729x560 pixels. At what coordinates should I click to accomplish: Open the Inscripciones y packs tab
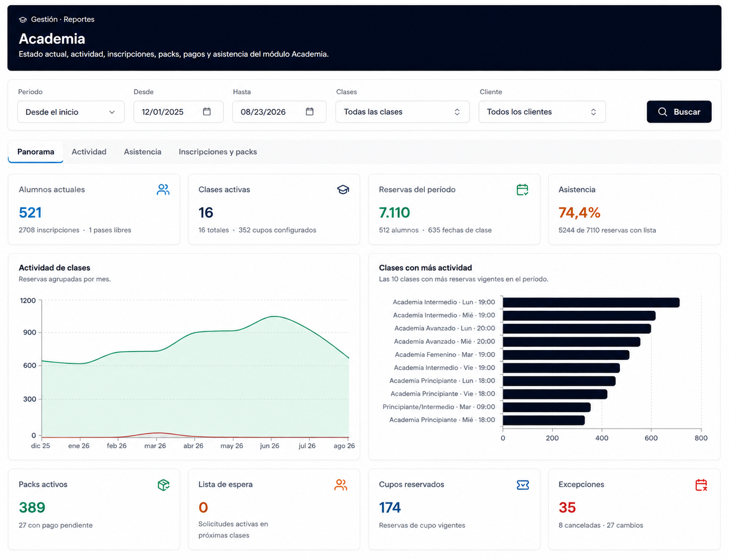(218, 152)
